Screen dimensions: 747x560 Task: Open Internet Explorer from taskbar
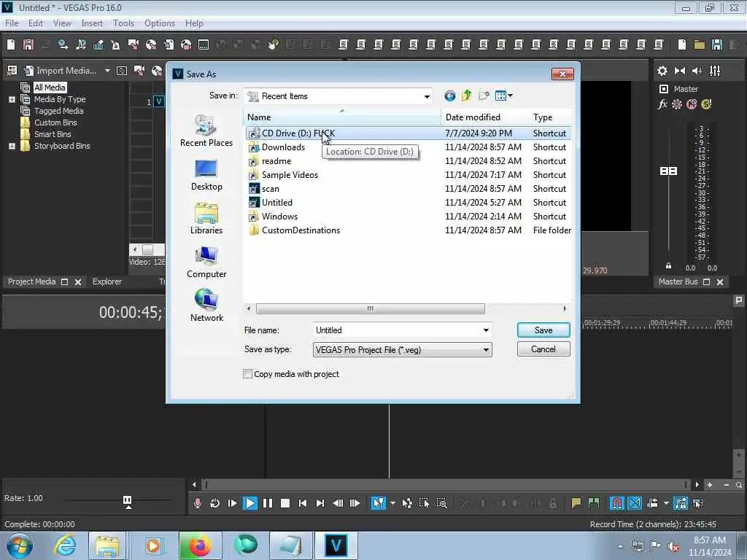point(65,545)
